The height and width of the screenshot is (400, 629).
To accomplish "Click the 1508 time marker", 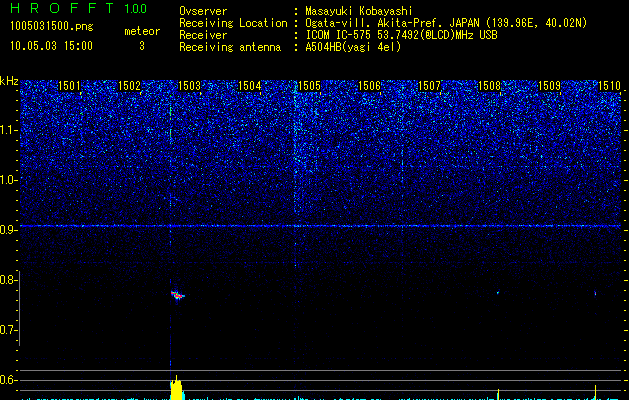I will click(x=489, y=86).
